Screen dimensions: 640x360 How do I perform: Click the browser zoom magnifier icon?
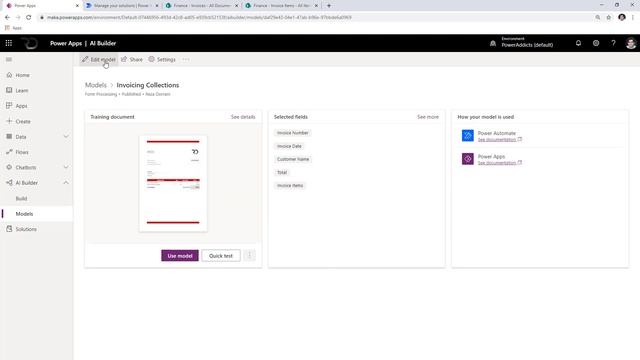(598, 18)
